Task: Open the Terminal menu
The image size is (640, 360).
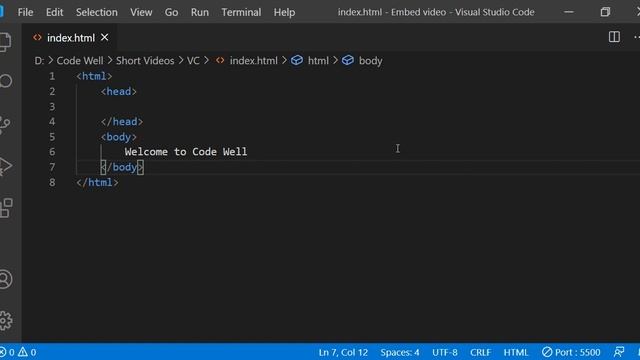Action: click(x=241, y=12)
